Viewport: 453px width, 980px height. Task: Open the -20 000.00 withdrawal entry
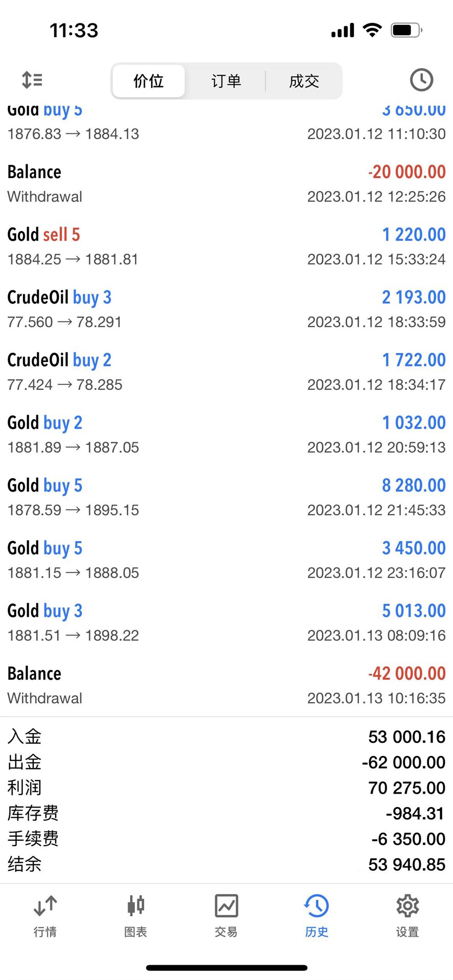pyautogui.click(x=226, y=184)
